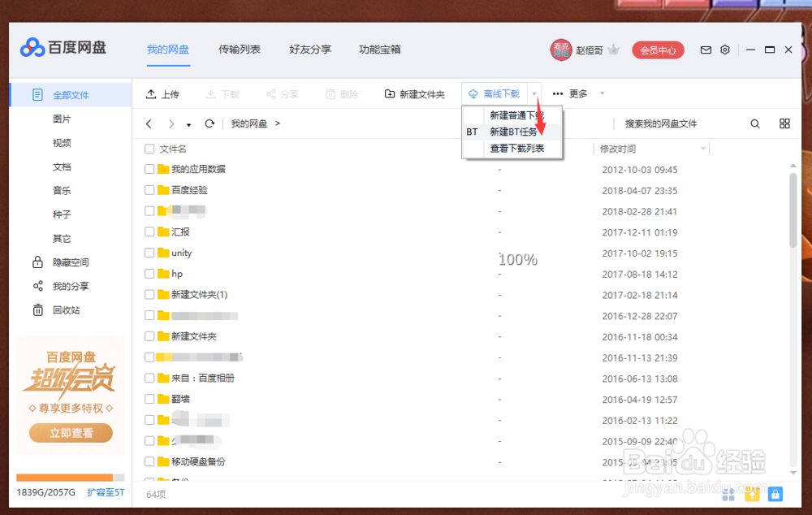Check the 汇报 folder checkbox
The width and height of the screenshot is (812, 515).
[x=149, y=232]
